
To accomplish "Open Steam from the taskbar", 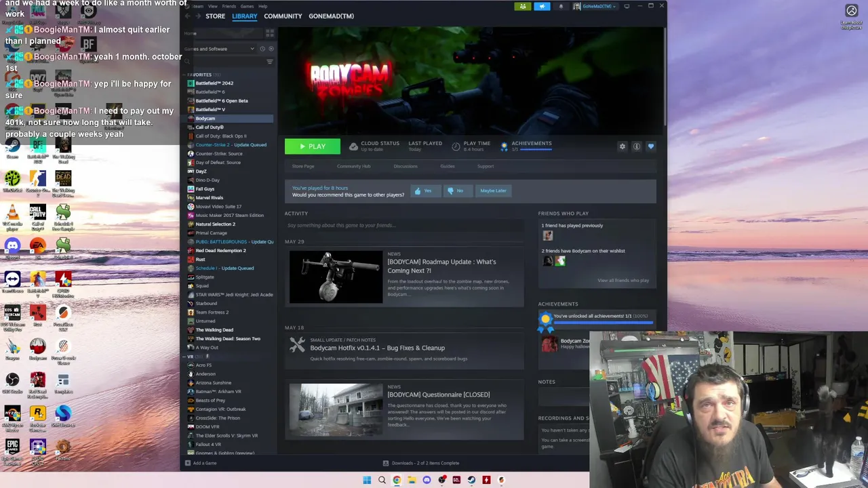I will (x=471, y=480).
